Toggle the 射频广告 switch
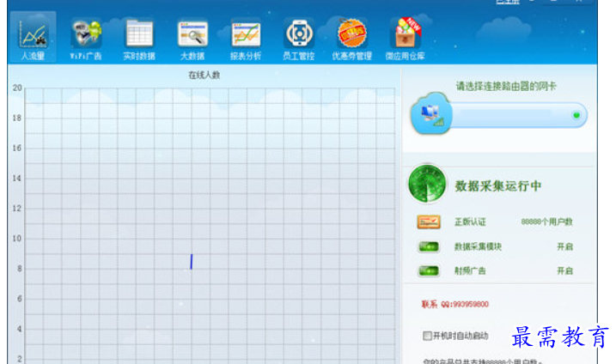 pyautogui.click(x=429, y=270)
